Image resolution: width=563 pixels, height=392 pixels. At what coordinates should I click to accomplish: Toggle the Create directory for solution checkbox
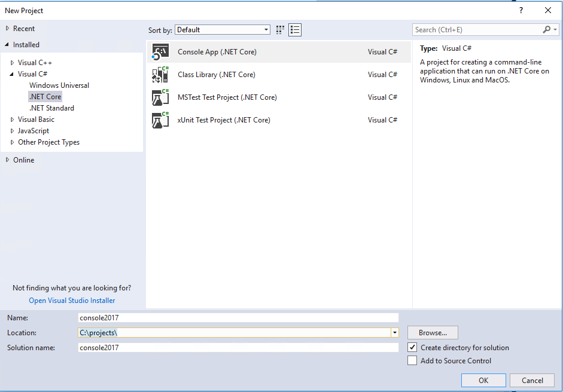(412, 347)
